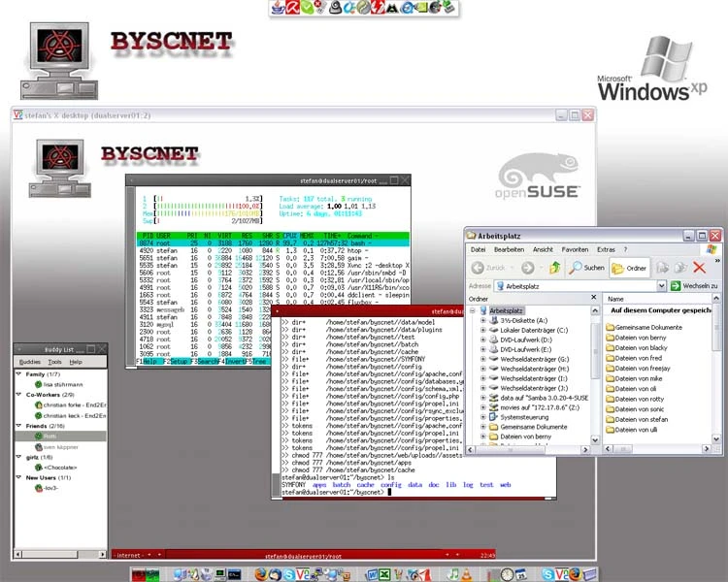Click the green up-folder icon in Explorer
The image size is (728, 582).
[553, 268]
